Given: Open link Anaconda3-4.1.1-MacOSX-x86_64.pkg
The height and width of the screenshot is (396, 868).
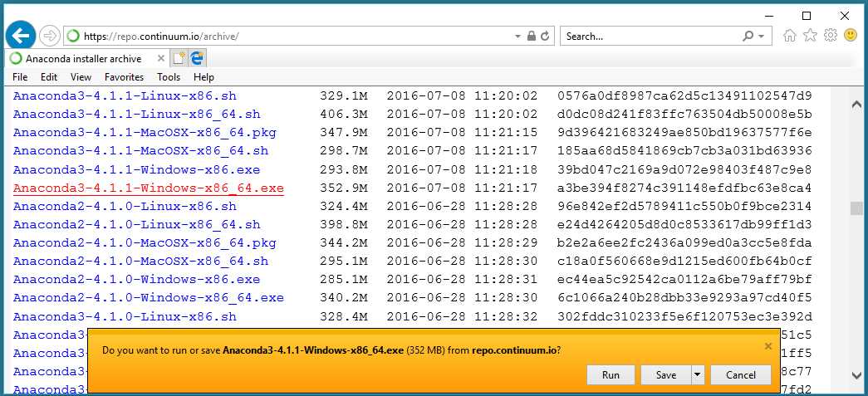Looking at the screenshot, I should 145,133.
